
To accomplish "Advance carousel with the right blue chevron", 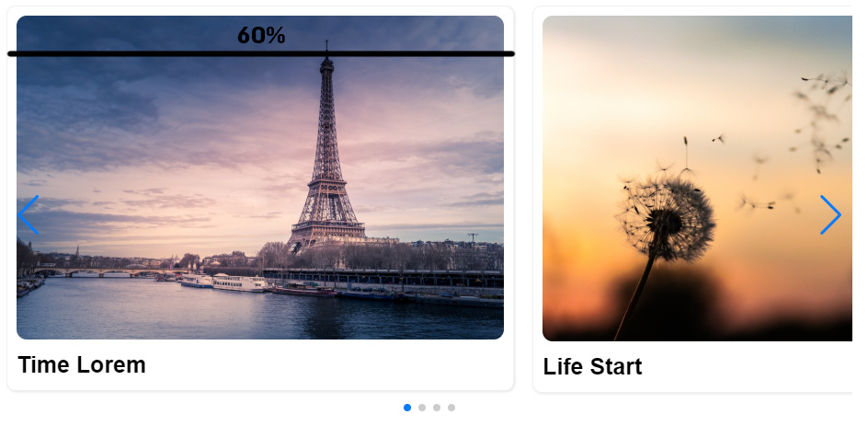I will (x=830, y=215).
